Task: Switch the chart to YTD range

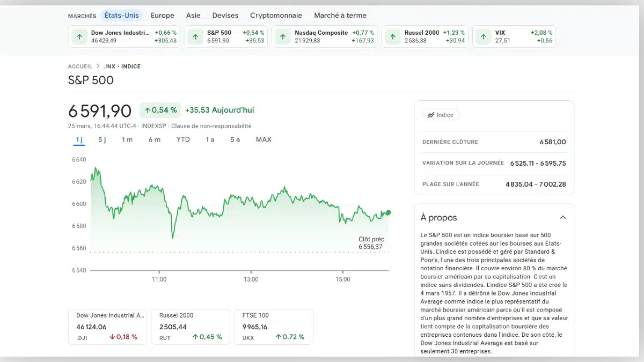Action: point(183,139)
